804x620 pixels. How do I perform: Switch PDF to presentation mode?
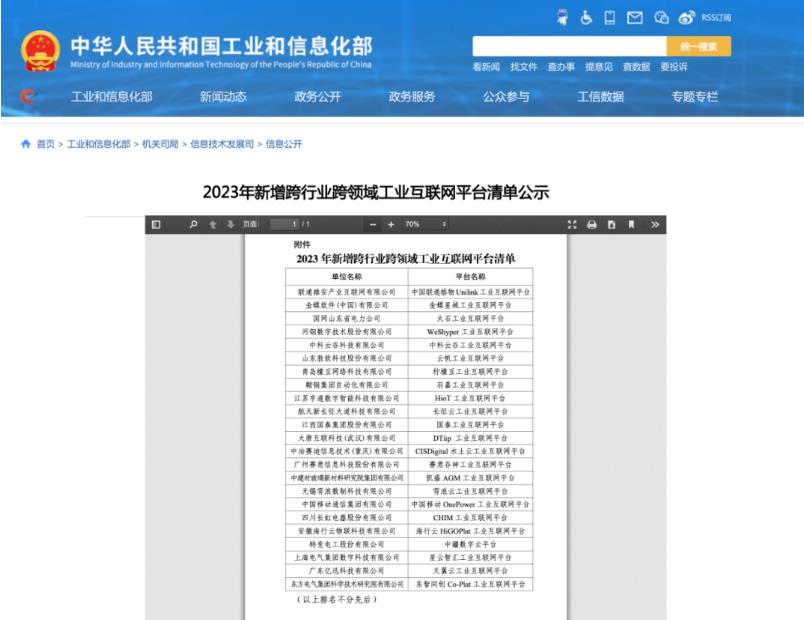572,224
